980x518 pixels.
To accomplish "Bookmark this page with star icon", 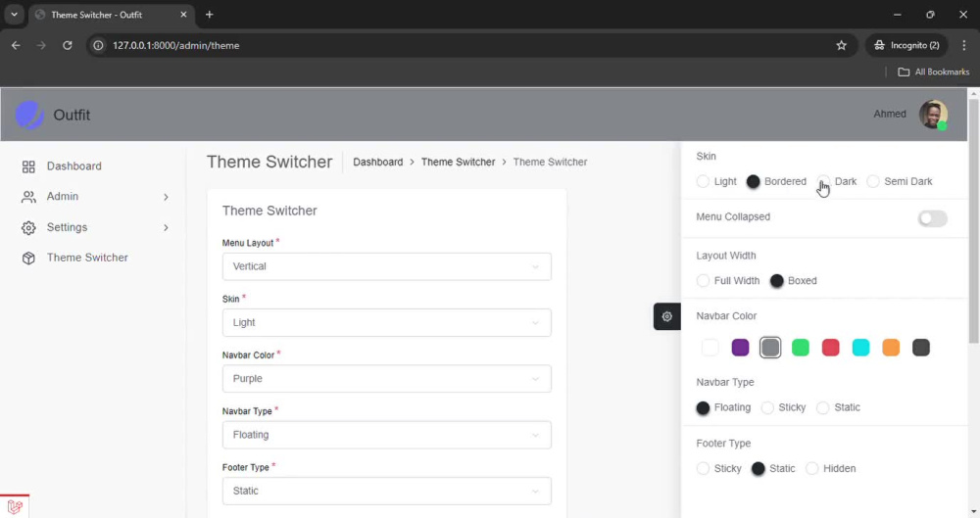I will click(x=841, y=46).
